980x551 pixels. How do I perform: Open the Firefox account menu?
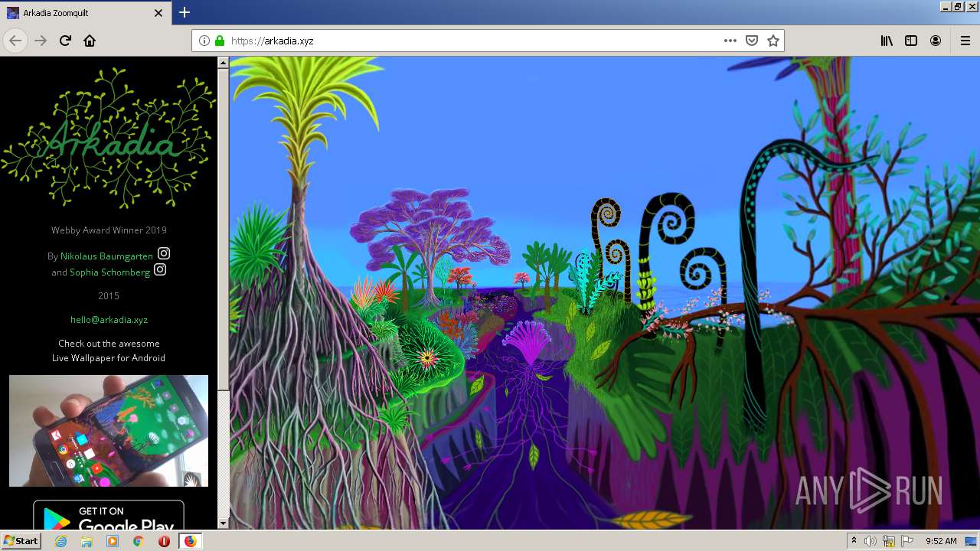[936, 41]
